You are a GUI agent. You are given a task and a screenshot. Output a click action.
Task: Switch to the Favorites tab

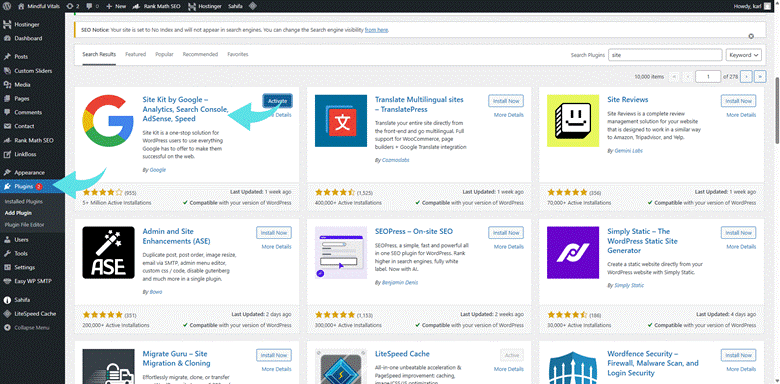[238, 54]
